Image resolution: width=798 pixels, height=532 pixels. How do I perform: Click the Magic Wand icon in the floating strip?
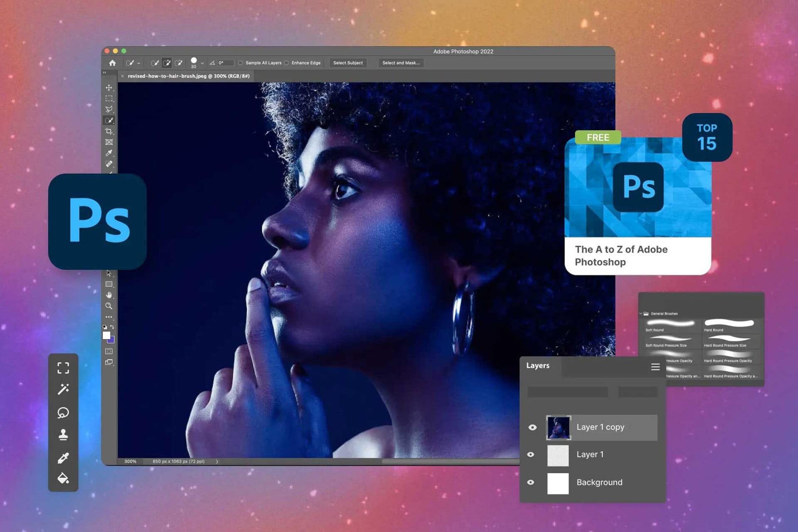coord(63,389)
